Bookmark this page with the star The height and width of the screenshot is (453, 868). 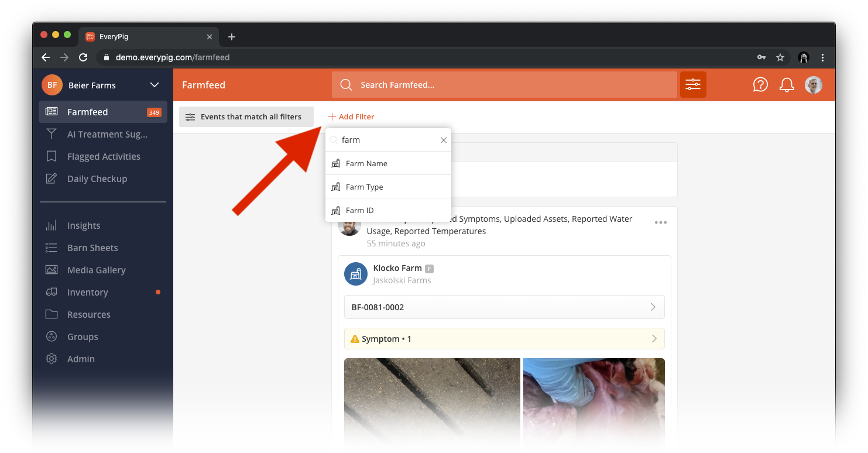click(x=780, y=57)
